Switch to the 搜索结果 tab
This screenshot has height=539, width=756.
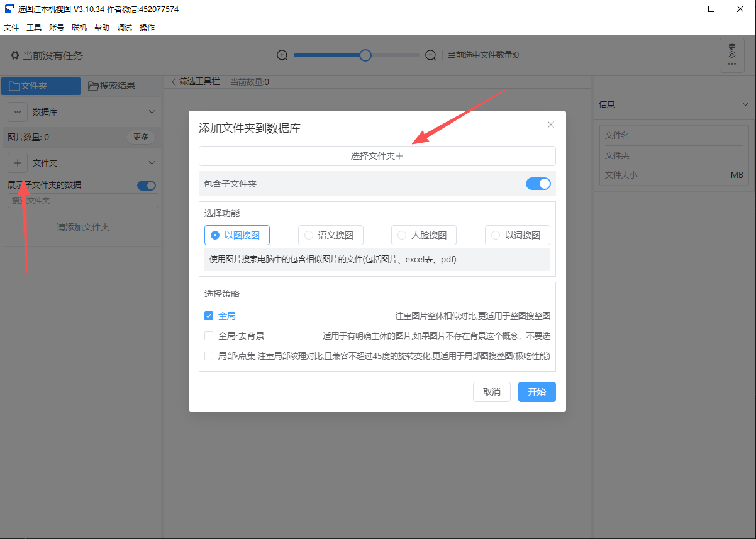pos(112,86)
